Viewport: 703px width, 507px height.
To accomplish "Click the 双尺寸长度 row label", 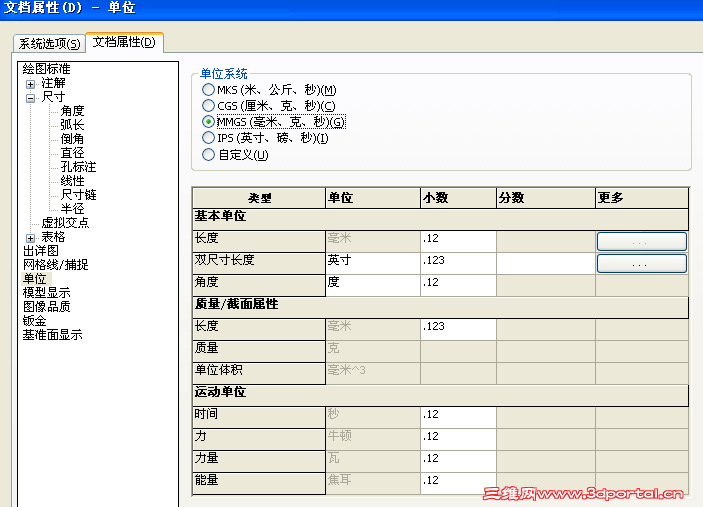I will click(x=259, y=263).
